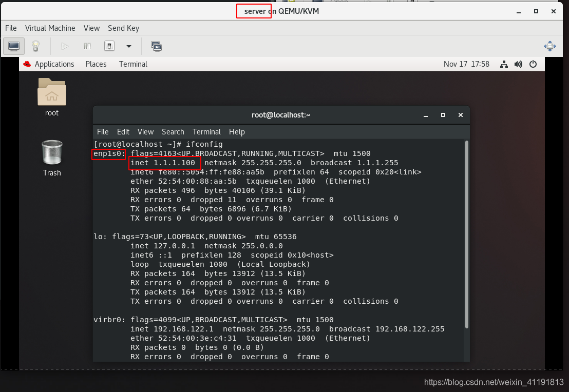Shut down the virtual machine
This screenshot has height=392, width=569.
pyautogui.click(x=109, y=46)
